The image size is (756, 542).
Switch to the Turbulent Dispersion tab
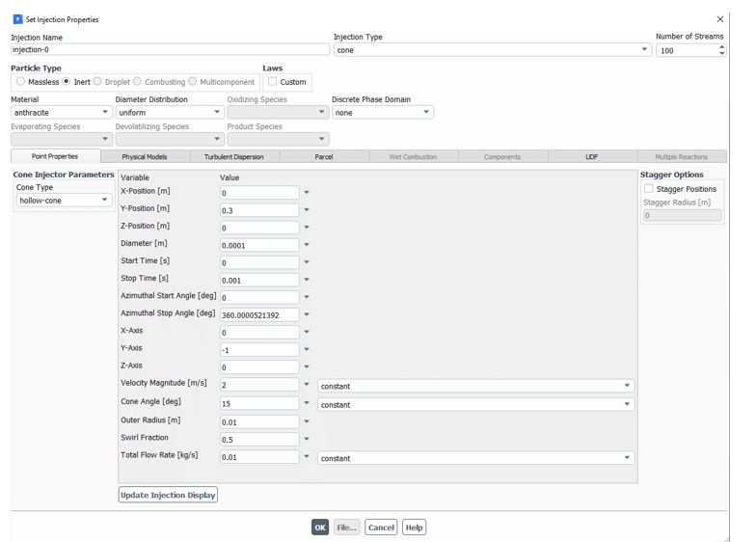pos(233,156)
